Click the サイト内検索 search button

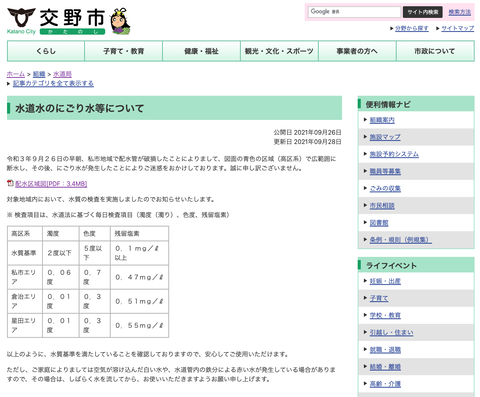(423, 12)
